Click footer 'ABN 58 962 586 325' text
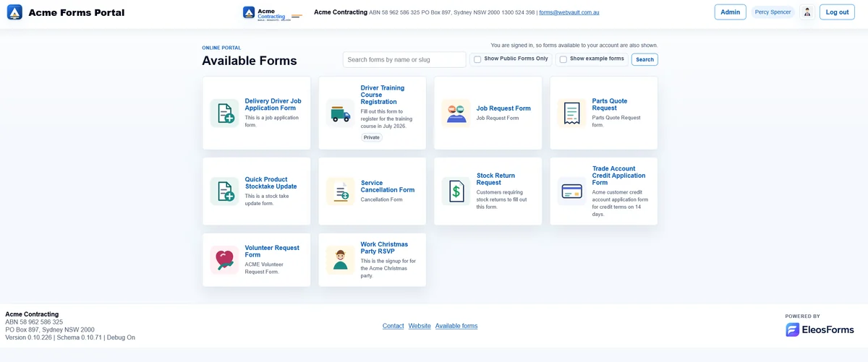 click(34, 322)
